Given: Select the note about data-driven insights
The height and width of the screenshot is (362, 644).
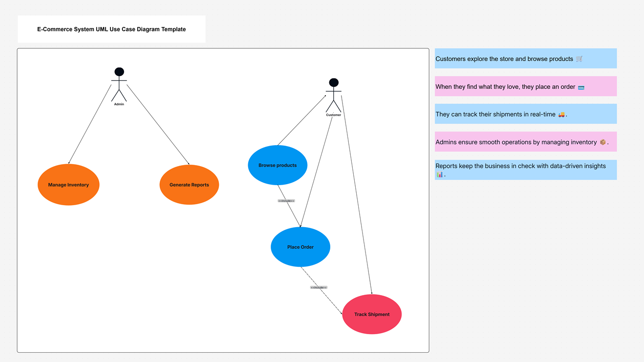Looking at the screenshot, I should point(525,170).
